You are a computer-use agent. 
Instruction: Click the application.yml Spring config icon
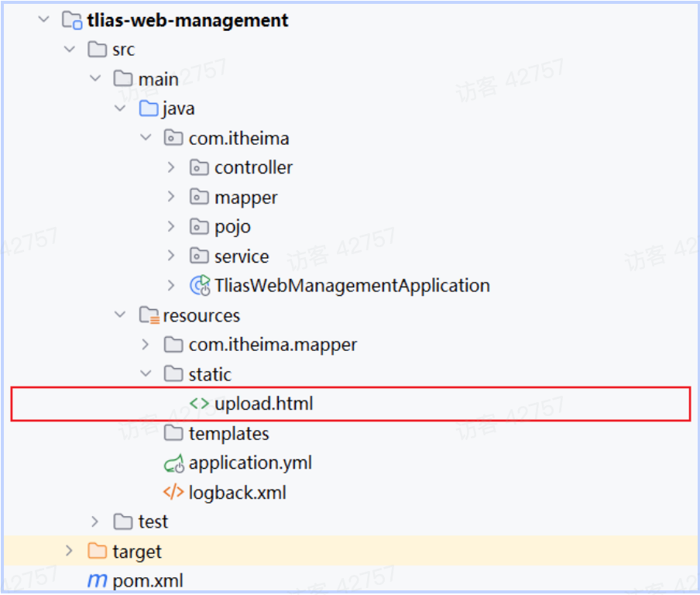pyautogui.click(x=174, y=463)
